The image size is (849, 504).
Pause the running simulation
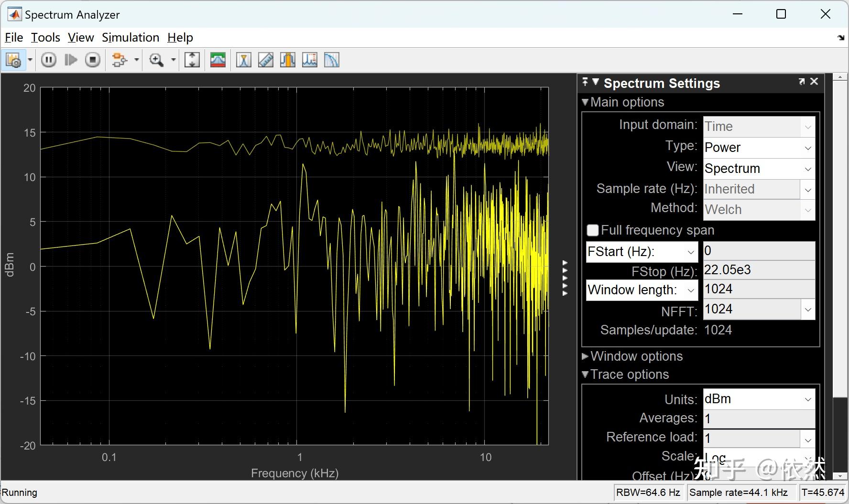[49, 60]
